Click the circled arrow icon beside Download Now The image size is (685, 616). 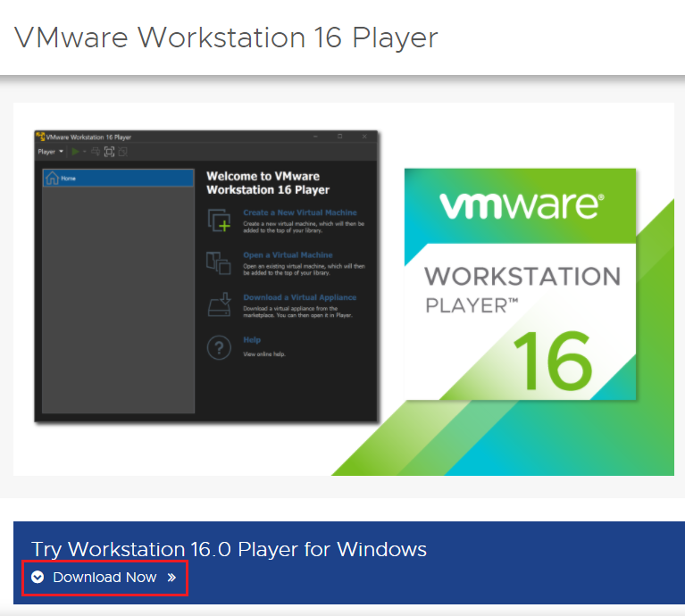[x=38, y=578]
